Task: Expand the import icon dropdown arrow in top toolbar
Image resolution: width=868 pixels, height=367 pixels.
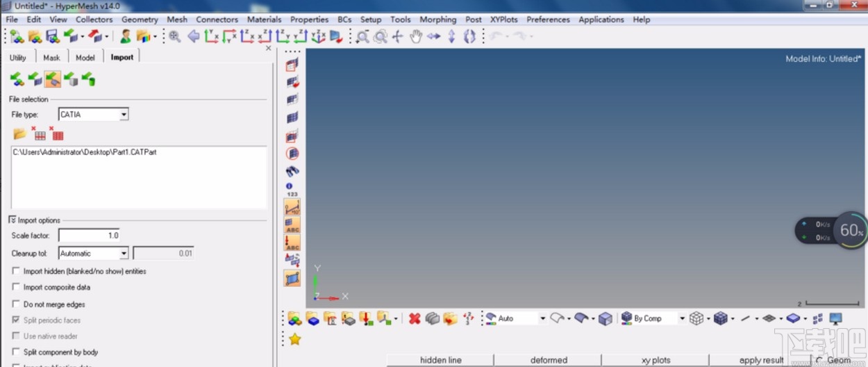Action: tap(82, 36)
